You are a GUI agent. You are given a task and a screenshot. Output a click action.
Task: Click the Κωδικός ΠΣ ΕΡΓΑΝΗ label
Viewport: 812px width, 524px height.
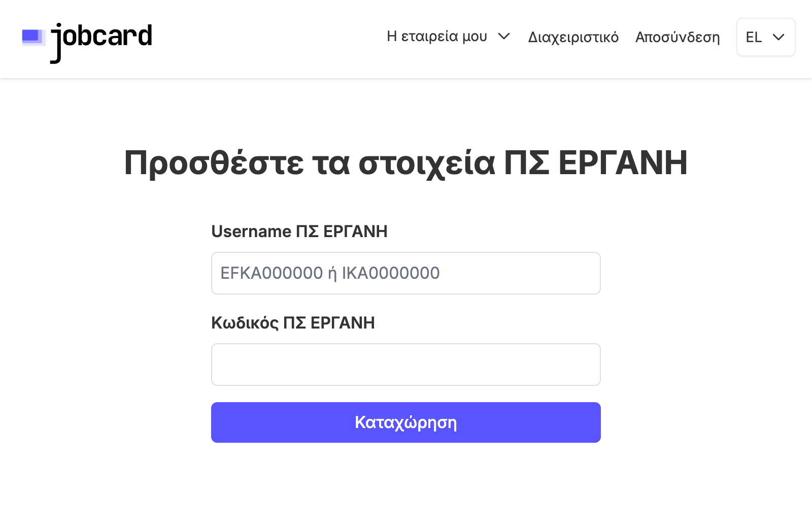pos(293,323)
